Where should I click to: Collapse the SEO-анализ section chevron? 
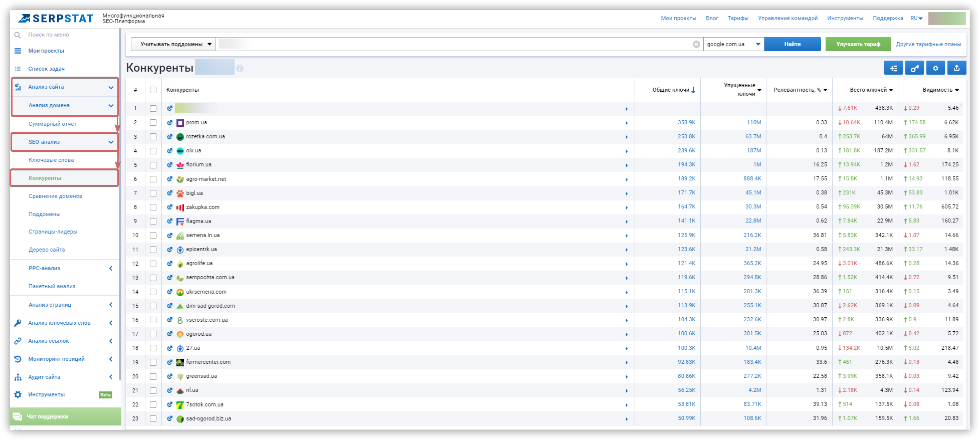[x=111, y=142]
